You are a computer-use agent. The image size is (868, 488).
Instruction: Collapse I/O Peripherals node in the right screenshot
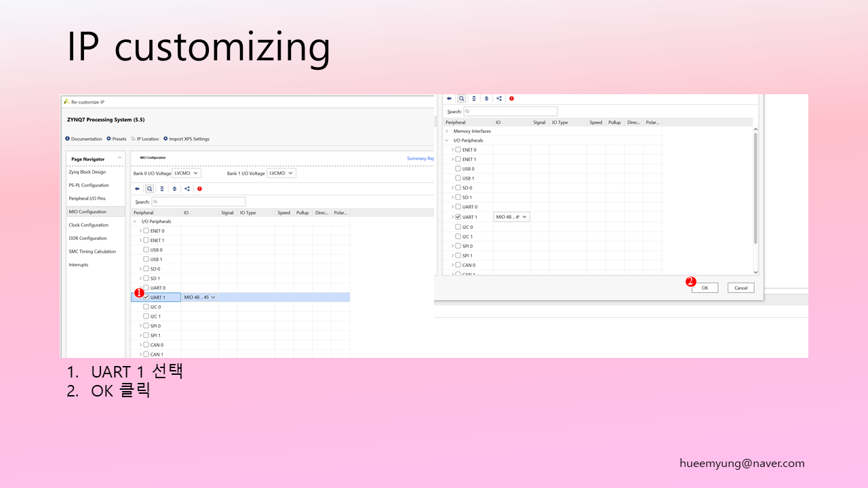447,140
